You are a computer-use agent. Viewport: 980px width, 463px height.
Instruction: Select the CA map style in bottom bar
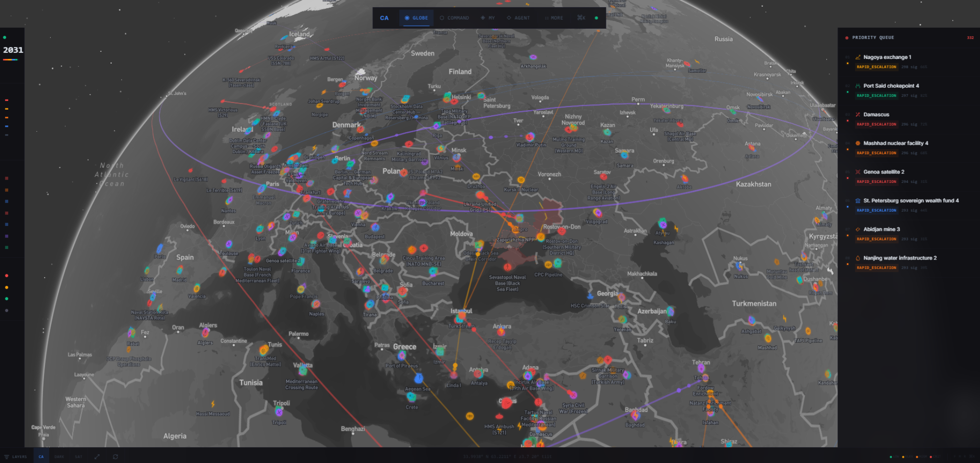pyautogui.click(x=41, y=457)
